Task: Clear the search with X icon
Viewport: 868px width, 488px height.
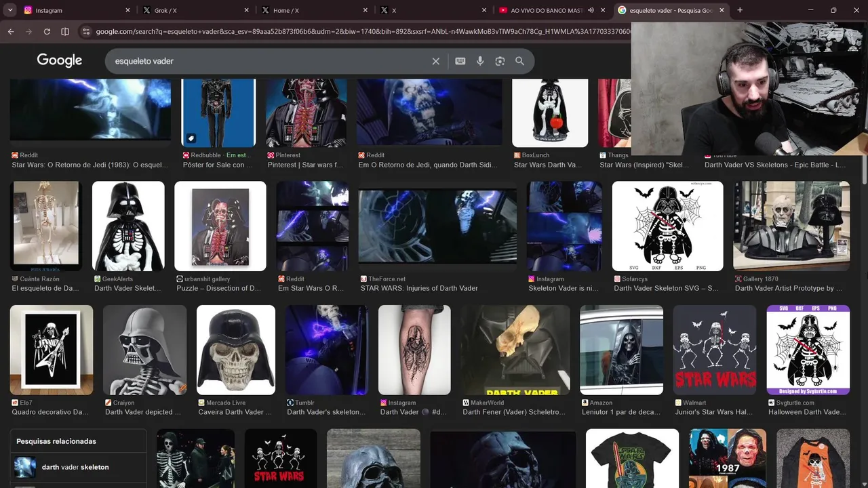Action: 436,61
